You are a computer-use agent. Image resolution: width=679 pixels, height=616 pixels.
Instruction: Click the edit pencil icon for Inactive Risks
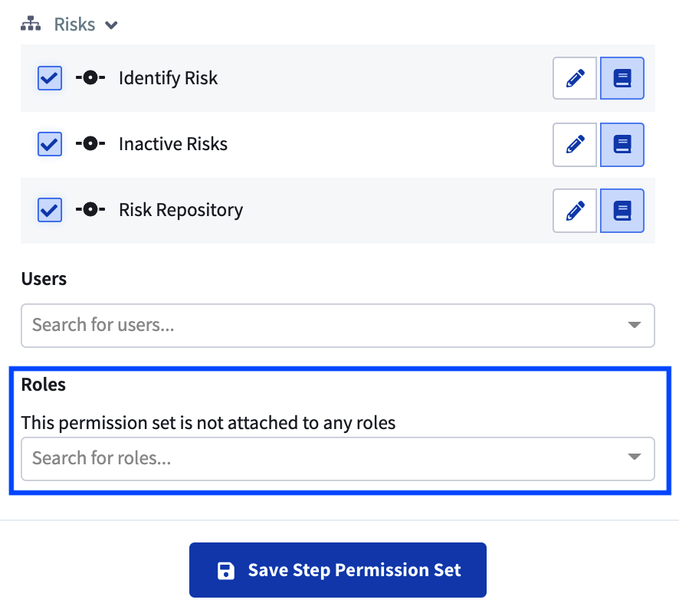[575, 144]
